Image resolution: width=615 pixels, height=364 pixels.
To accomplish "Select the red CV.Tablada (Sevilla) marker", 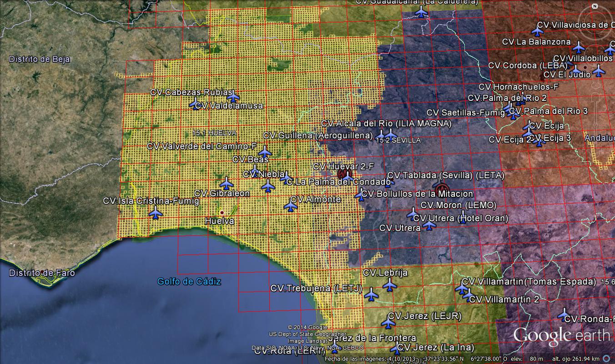I will [x=440, y=188].
